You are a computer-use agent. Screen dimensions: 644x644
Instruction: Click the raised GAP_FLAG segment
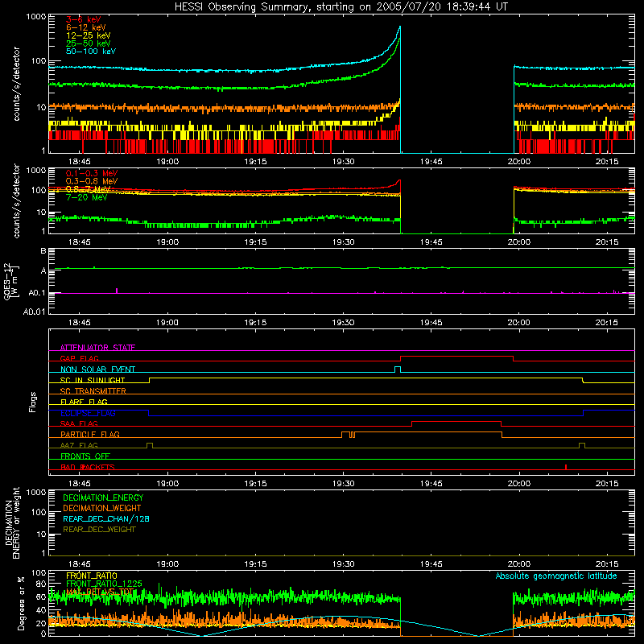click(456, 356)
